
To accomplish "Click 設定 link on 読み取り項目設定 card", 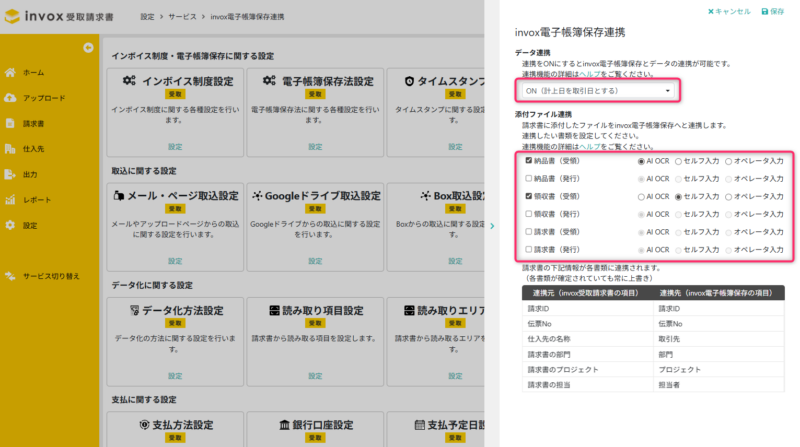I will click(315, 376).
